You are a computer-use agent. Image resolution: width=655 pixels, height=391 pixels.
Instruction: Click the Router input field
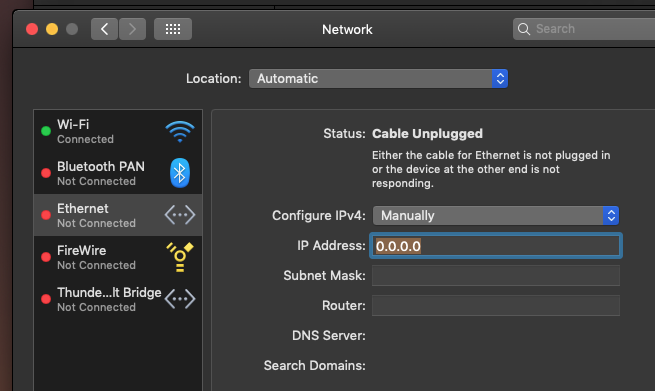pos(496,306)
